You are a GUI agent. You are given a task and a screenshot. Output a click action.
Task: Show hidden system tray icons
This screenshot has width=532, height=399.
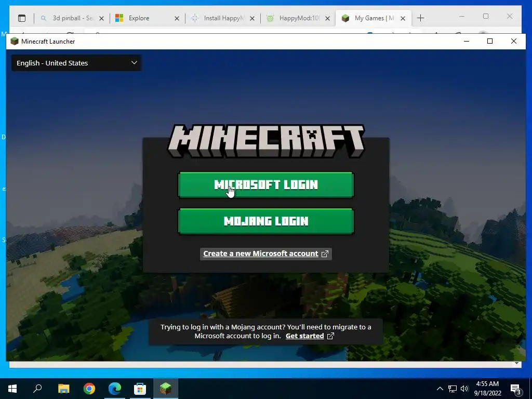(x=440, y=389)
